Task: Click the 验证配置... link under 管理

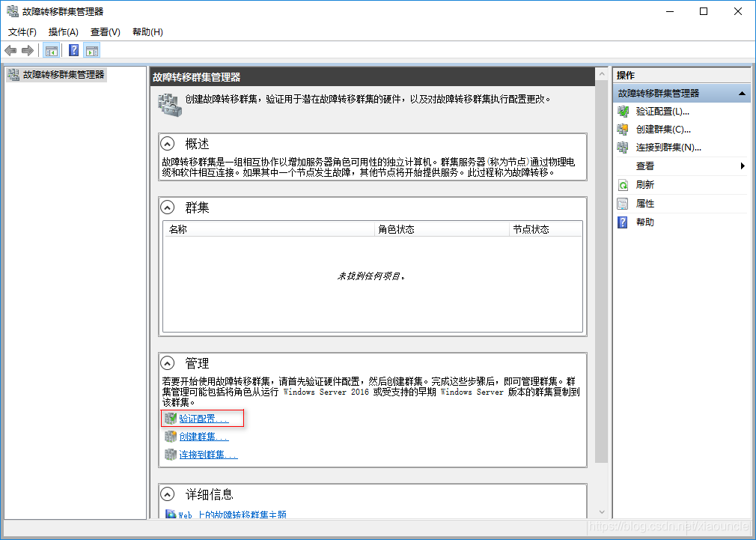Action: point(204,419)
